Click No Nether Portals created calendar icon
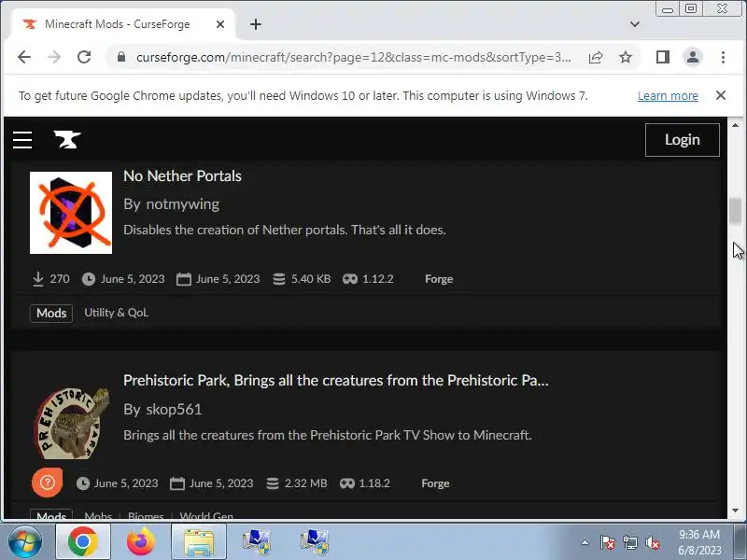Image resolution: width=747 pixels, height=560 pixels. pos(183,279)
